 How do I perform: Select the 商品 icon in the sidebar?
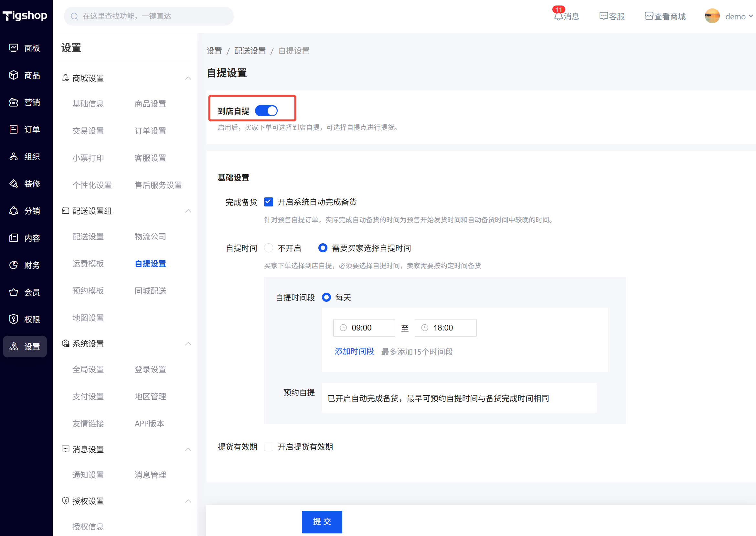25,75
